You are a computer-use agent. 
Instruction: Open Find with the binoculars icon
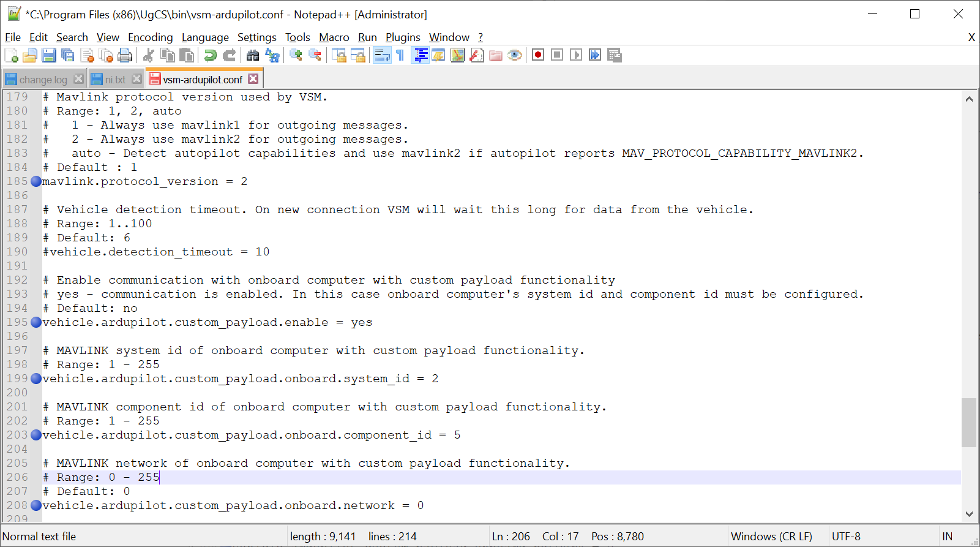tap(253, 55)
